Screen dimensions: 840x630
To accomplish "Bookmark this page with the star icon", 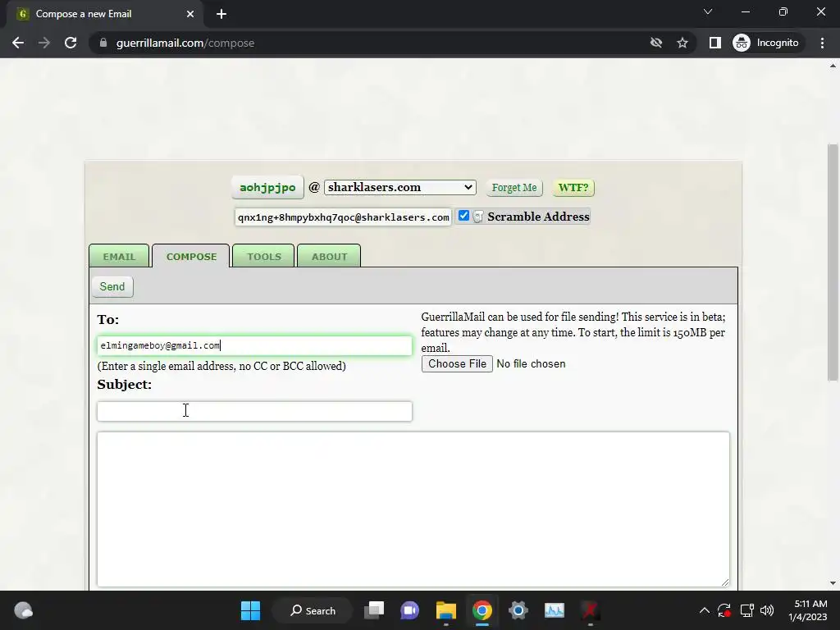I will click(x=682, y=43).
